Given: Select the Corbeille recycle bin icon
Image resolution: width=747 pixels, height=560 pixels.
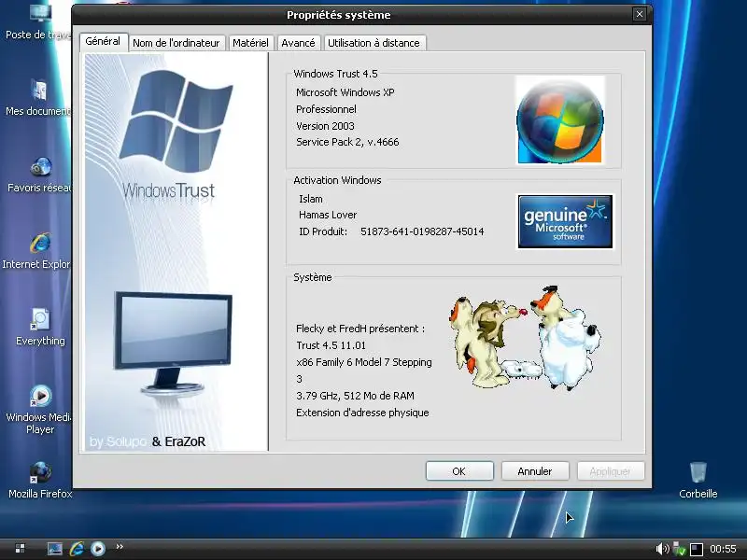Looking at the screenshot, I should (698, 480).
